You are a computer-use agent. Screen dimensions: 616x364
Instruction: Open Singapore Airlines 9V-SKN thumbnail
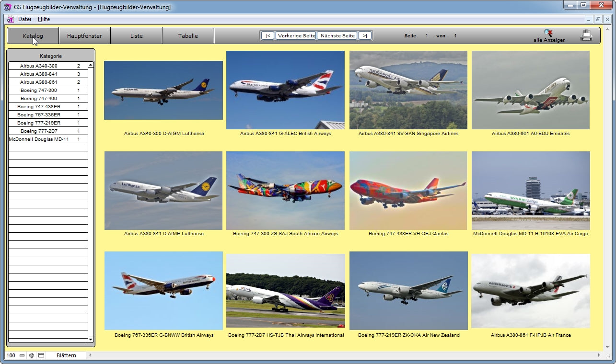point(408,90)
